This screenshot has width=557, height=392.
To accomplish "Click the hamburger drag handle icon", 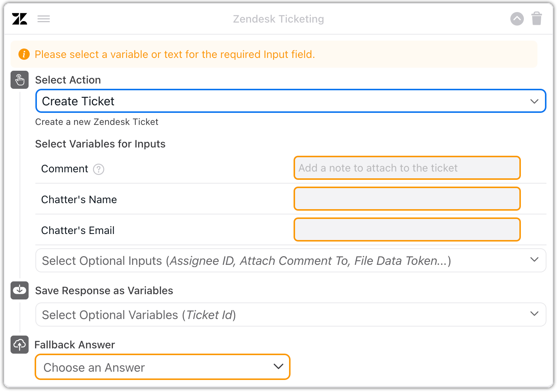I will click(x=44, y=19).
